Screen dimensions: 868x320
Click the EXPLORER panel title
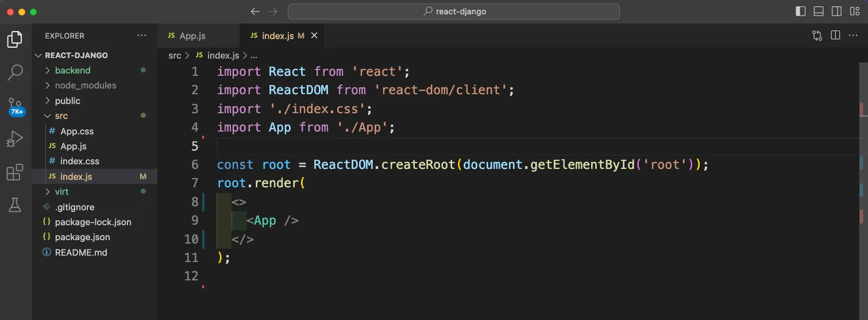[65, 36]
